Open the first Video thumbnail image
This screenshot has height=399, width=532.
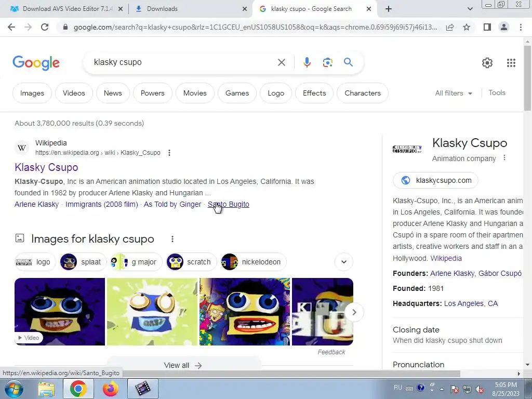click(x=60, y=312)
